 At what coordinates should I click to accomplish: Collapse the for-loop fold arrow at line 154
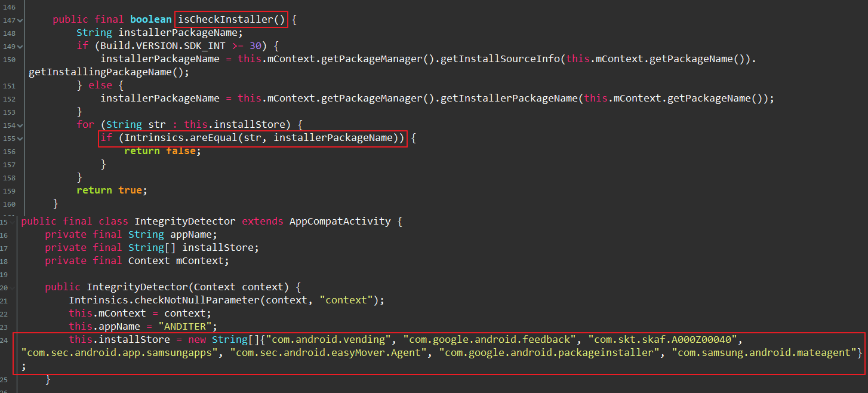click(20, 125)
